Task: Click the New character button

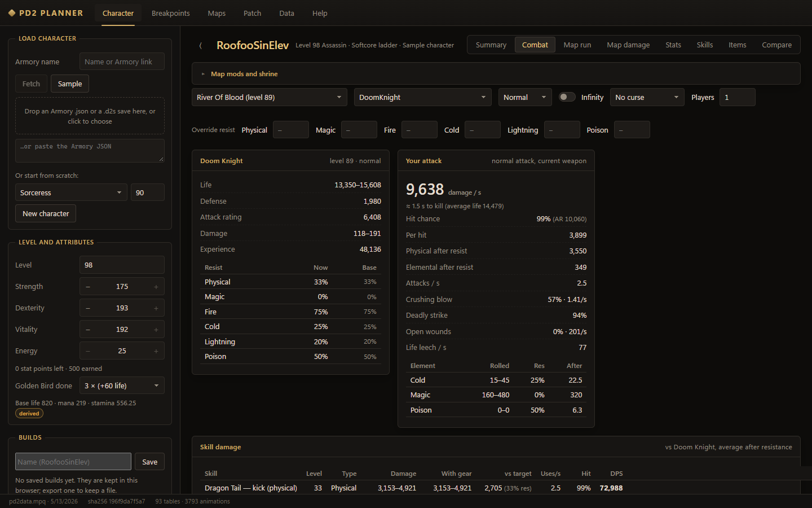Action: pyautogui.click(x=46, y=214)
